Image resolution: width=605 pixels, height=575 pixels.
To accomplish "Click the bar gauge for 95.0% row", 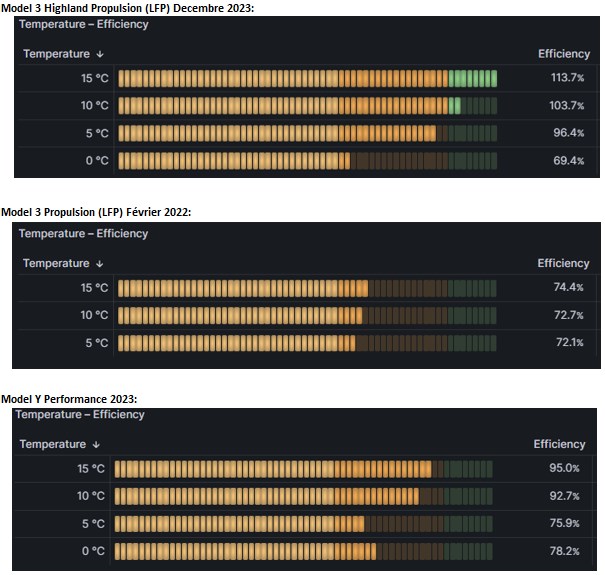I will pyautogui.click(x=304, y=469).
